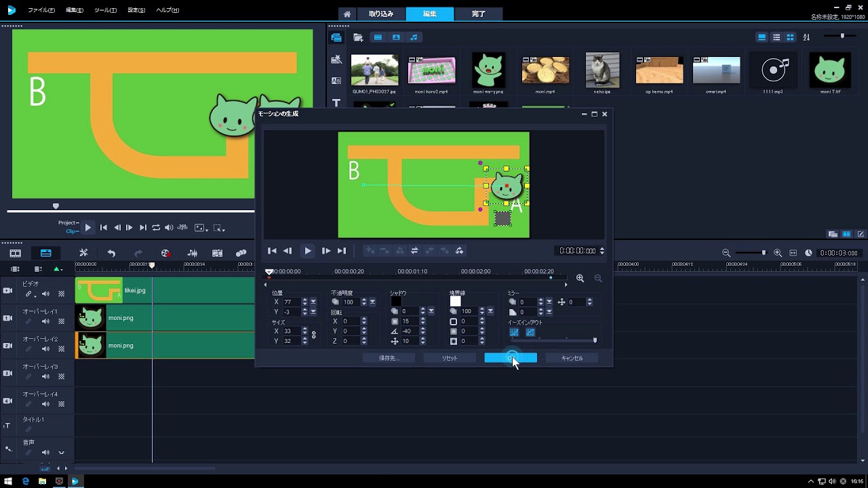Open the position Y ease dropdown
868x488 pixels.
[313, 312]
